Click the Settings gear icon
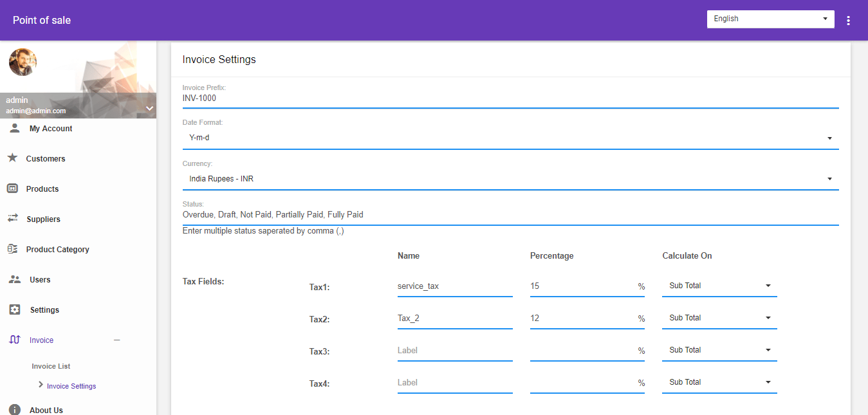 [14, 309]
